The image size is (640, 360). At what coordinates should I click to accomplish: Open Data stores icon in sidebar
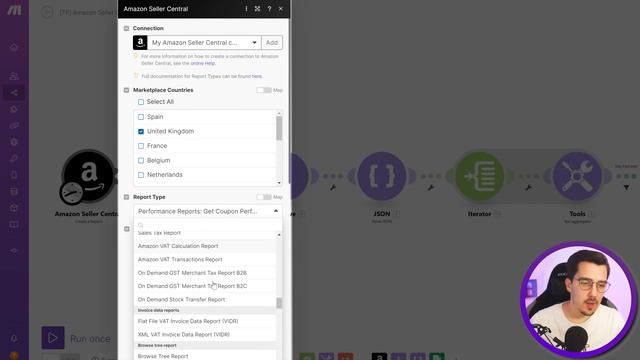[x=14, y=191]
